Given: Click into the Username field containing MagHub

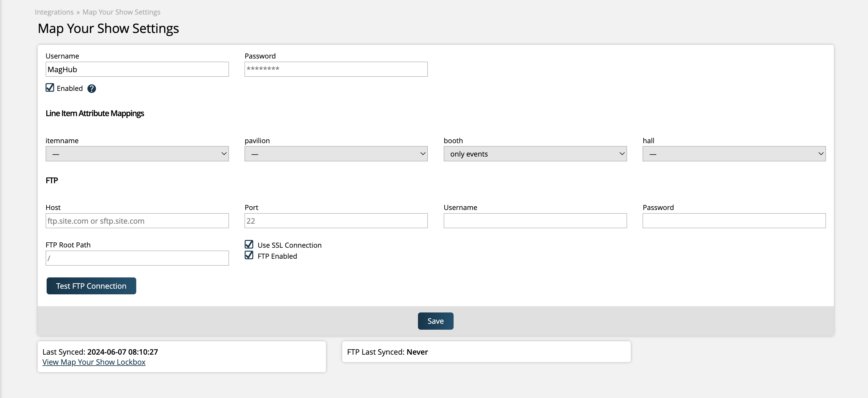Looking at the screenshot, I should coord(137,69).
